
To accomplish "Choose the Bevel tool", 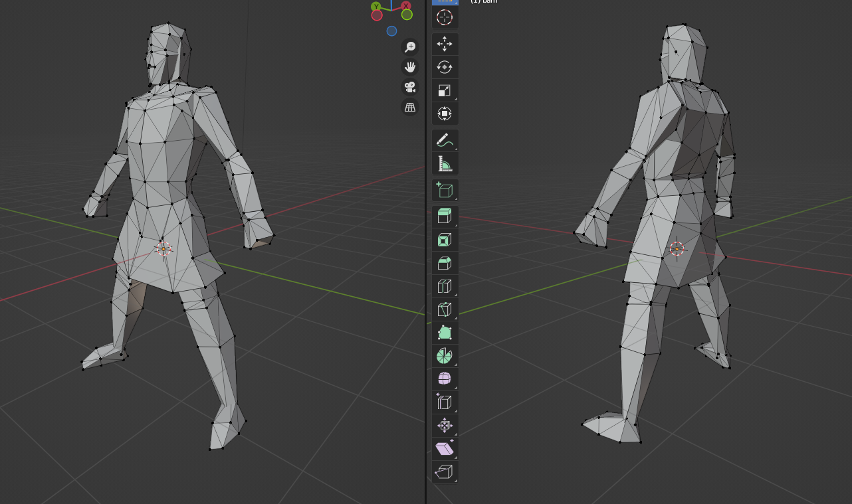I will pos(445,264).
